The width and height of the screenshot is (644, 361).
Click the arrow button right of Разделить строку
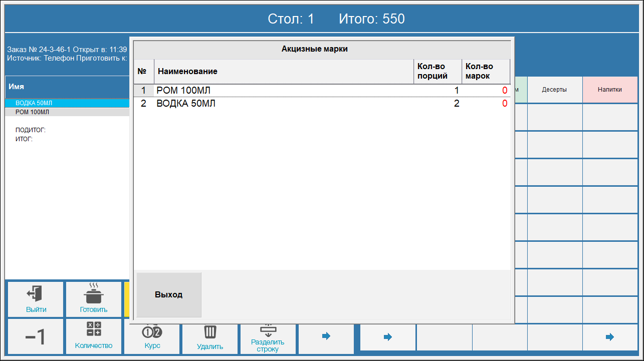(x=326, y=338)
